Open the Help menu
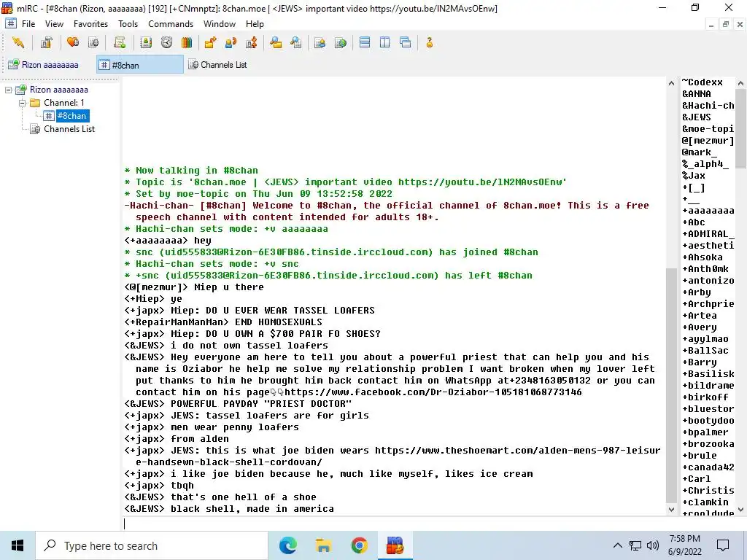 [255, 24]
